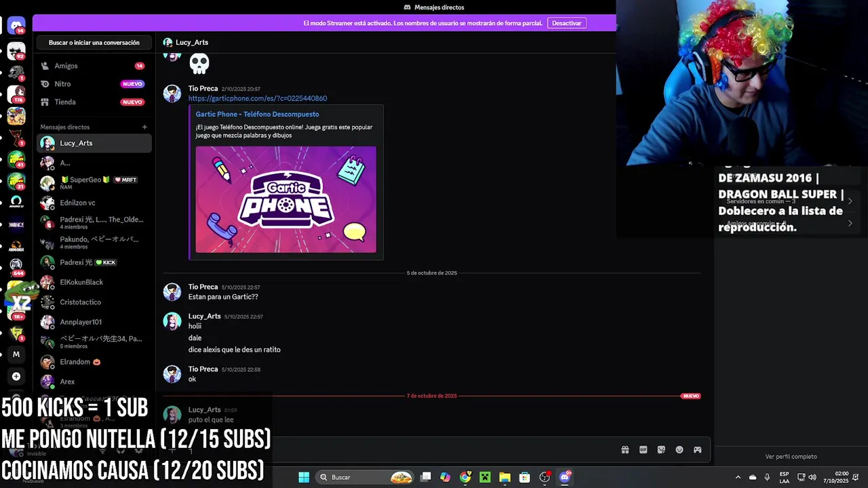
Task: Open the Ednilzon vc conversation
Action: [x=94, y=203]
